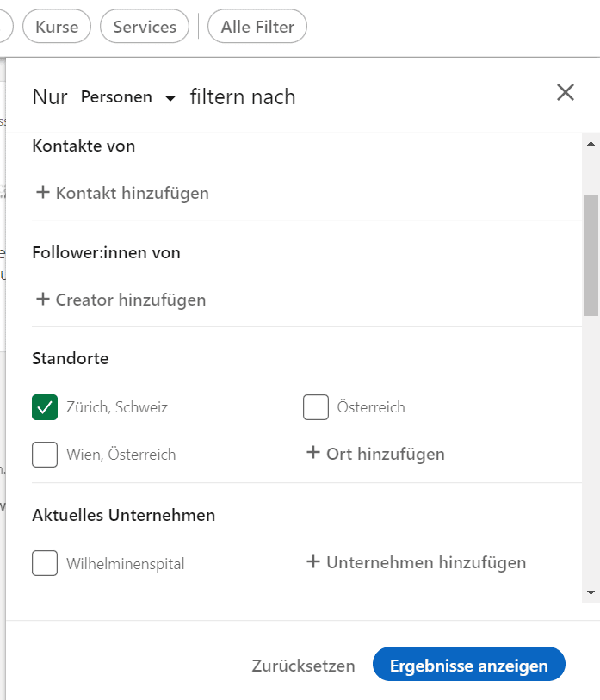This screenshot has width=600, height=700.
Task: Open the Alle Filter pill
Action: [x=257, y=27]
